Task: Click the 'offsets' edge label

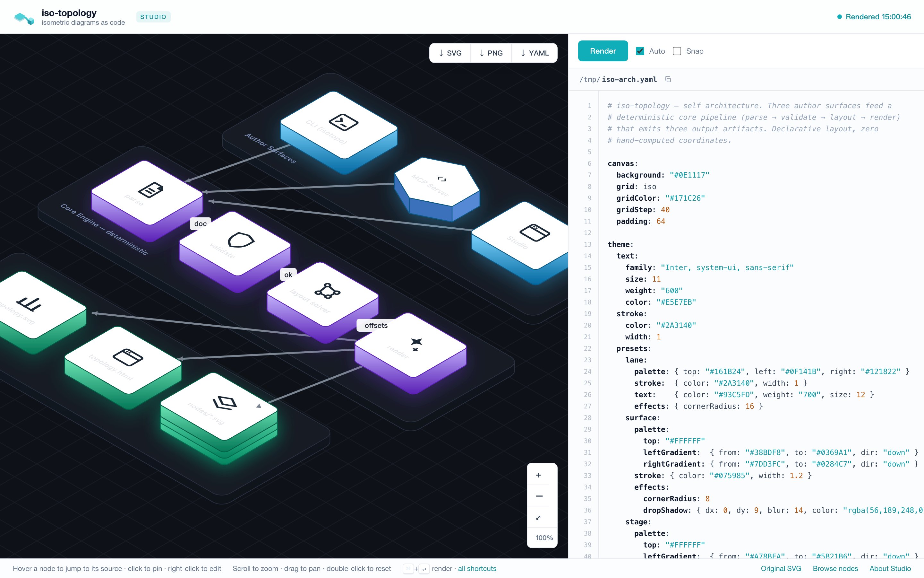Action: 376,325
